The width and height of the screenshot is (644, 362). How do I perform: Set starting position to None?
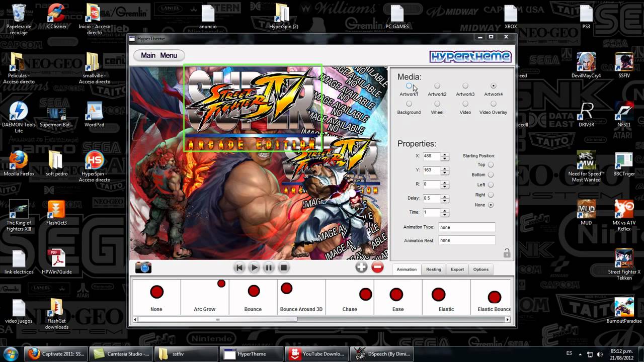[491, 205]
